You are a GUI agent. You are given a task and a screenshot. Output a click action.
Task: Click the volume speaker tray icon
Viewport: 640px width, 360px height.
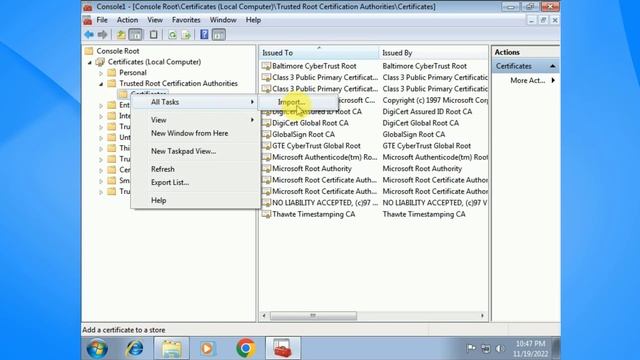[x=500, y=348]
